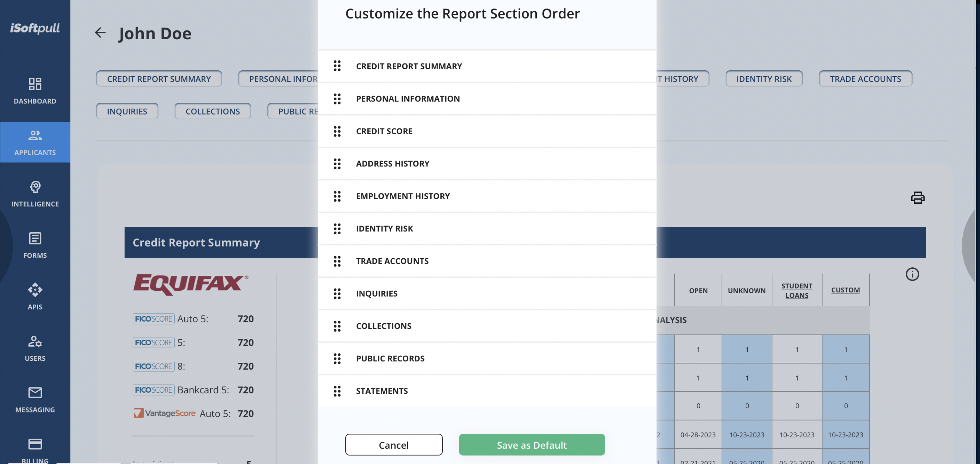Select the Public Records list row
The width and height of the screenshot is (980, 464).
coord(487,358)
